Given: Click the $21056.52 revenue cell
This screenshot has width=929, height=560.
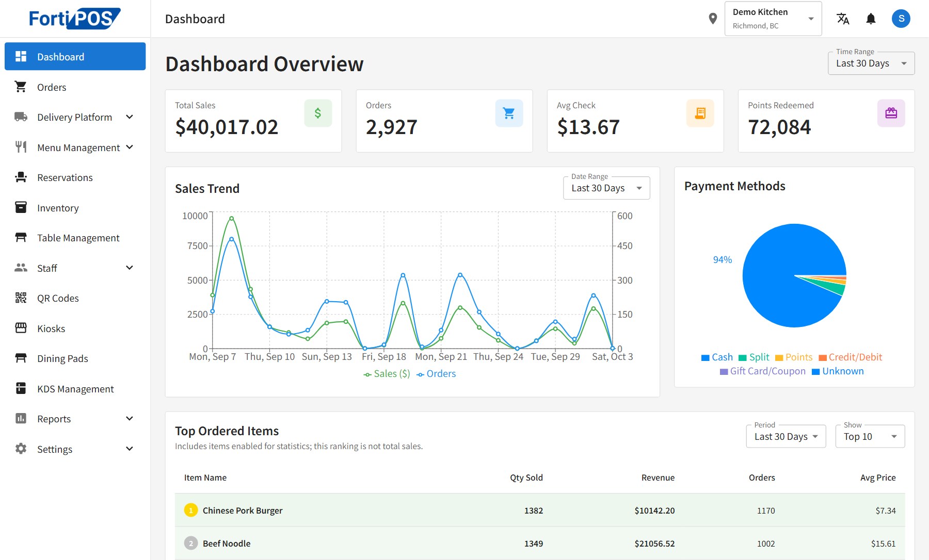Looking at the screenshot, I should tap(654, 543).
